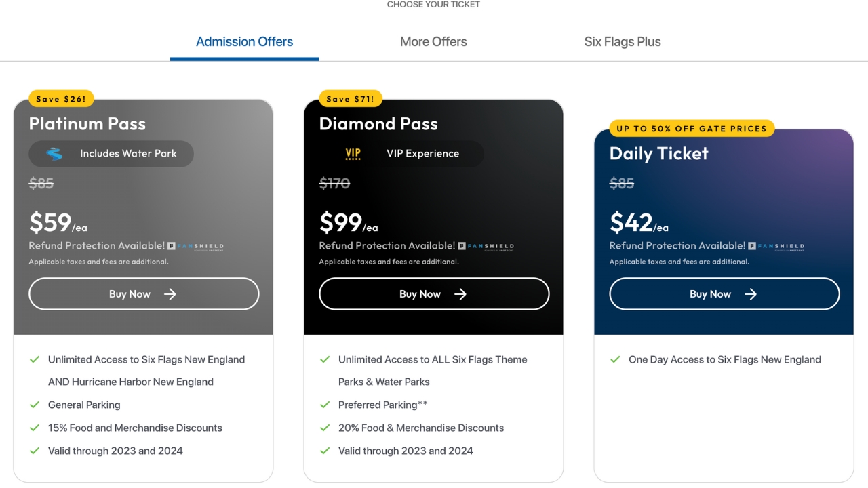Image resolution: width=868 pixels, height=488 pixels.
Task: Click the Save $71! badge
Action: pos(351,99)
